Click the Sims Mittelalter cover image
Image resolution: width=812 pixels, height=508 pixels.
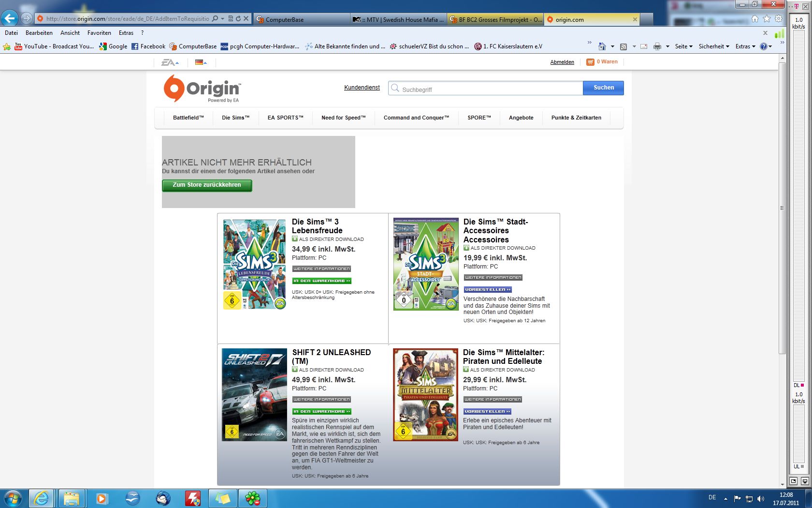[x=425, y=394]
